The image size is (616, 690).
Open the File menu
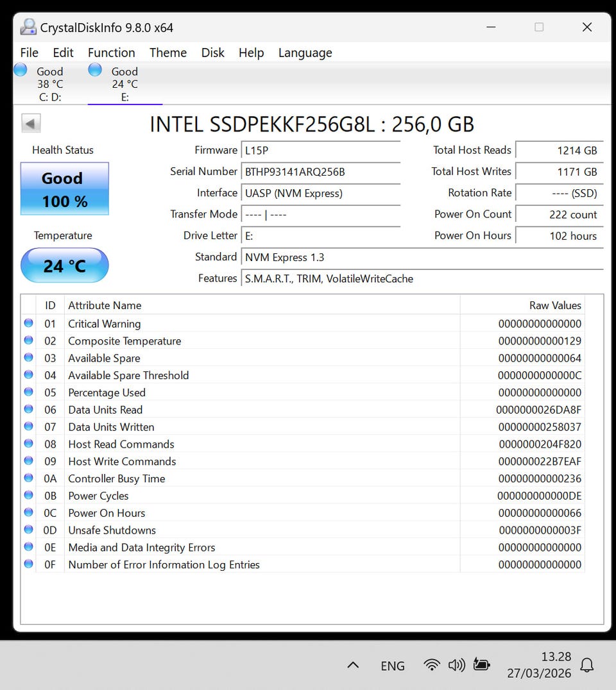click(30, 53)
